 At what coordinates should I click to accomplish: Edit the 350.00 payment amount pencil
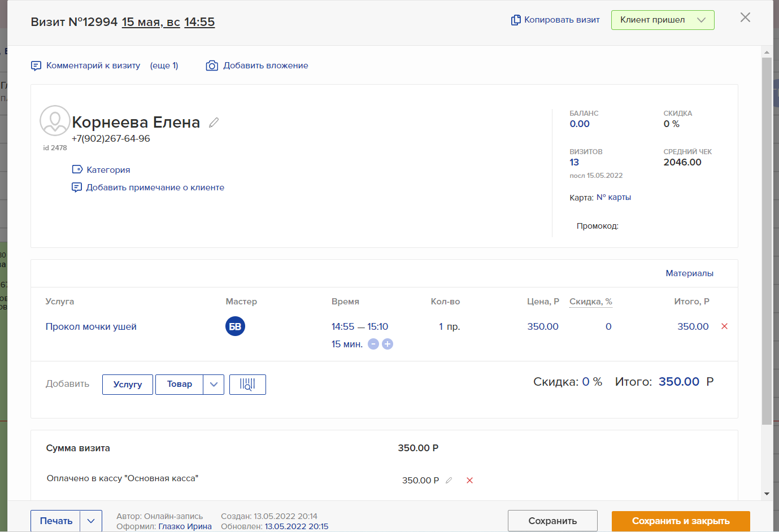[449, 481]
